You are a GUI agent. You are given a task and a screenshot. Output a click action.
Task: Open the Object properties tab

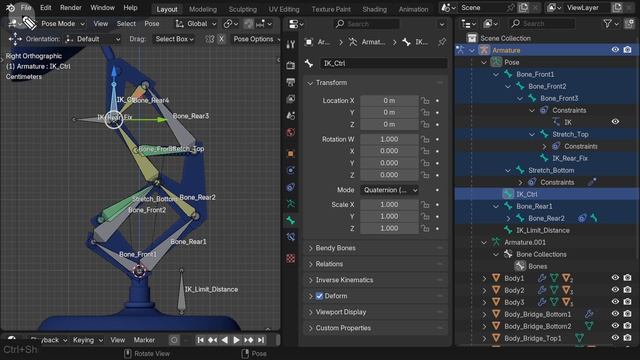[x=291, y=153]
